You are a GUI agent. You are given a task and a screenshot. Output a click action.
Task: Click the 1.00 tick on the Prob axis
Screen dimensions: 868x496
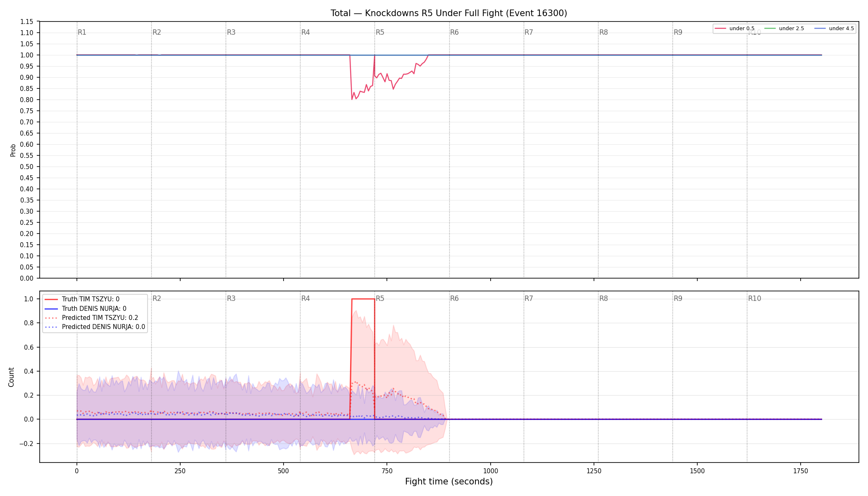point(27,55)
